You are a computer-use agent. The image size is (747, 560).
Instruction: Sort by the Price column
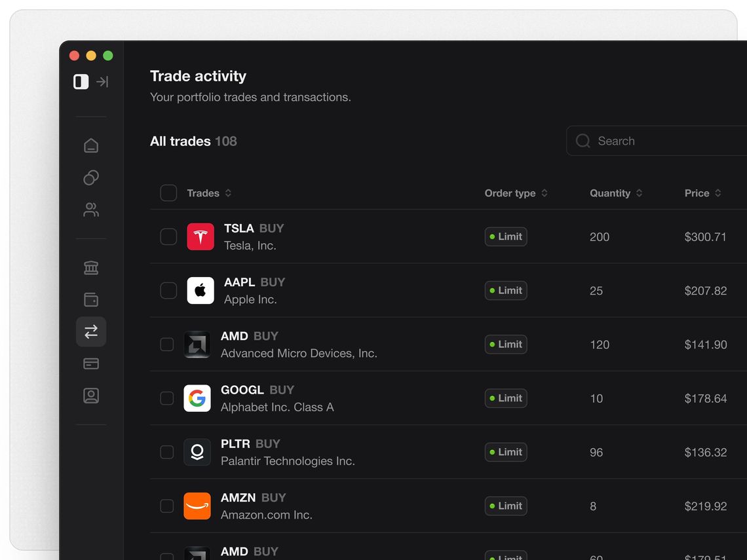click(702, 193)
